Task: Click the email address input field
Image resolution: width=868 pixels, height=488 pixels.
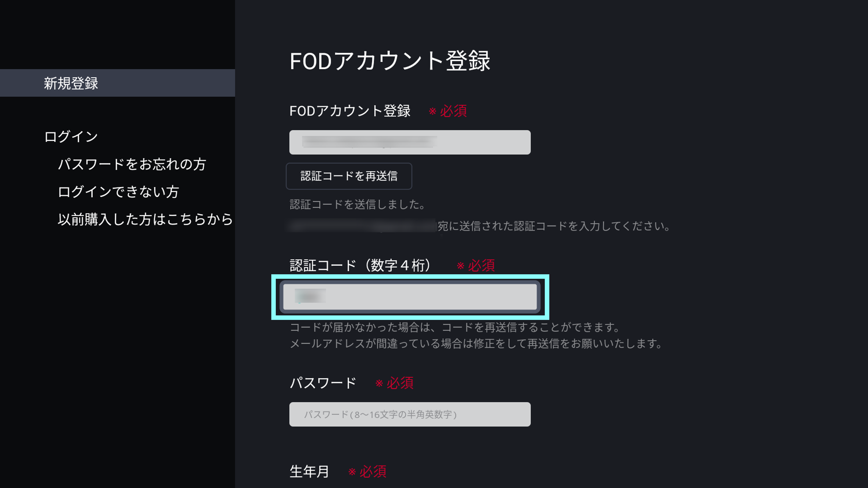Action: [x=409, y=142]
